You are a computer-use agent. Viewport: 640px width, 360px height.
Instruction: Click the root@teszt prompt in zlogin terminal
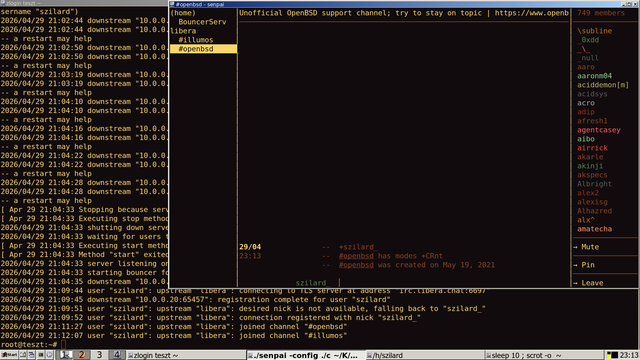[29, 344]
